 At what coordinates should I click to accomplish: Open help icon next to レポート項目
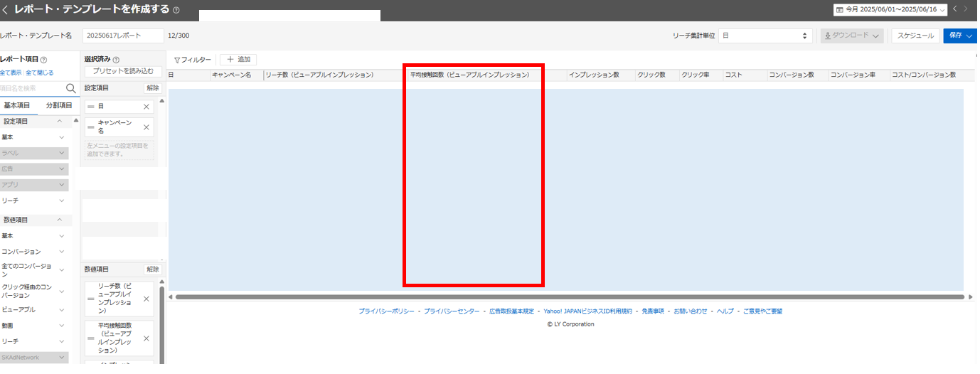click(43, 60)
